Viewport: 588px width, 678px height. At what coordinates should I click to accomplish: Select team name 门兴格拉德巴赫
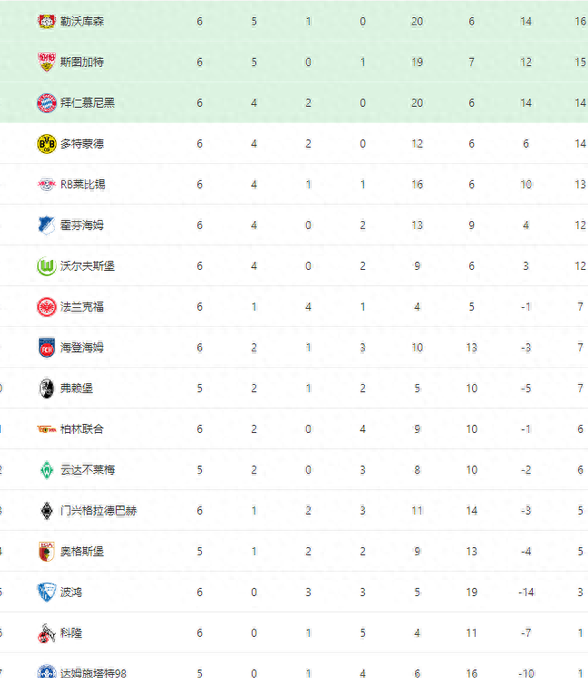[99, 511]
